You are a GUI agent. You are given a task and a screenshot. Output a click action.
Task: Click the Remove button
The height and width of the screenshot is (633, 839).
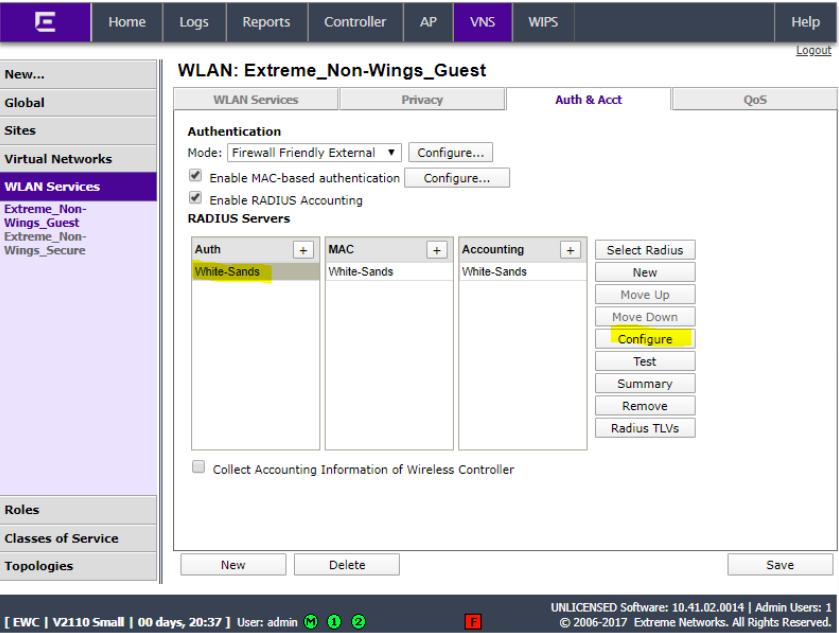coord(645,406)
